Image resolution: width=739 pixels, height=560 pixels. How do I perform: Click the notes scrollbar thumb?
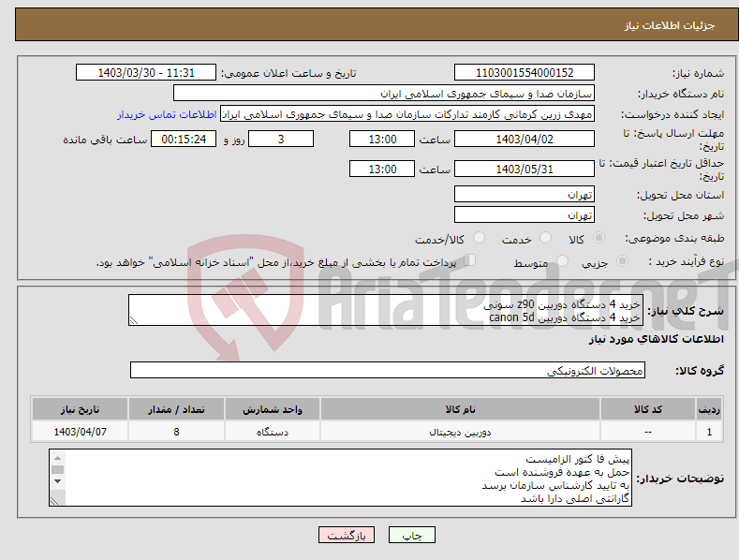57,469
